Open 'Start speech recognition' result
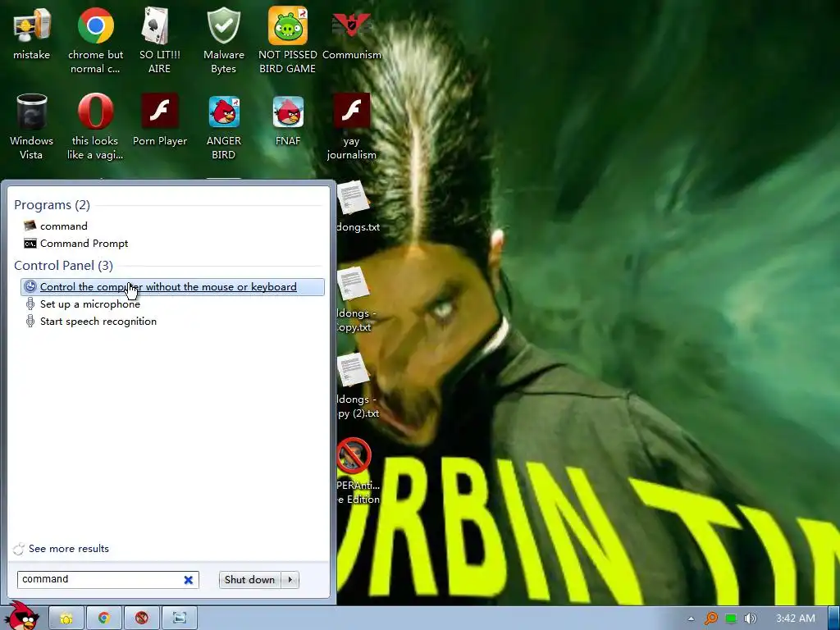Screen dimensions: 840x630 tap(98, 322)
